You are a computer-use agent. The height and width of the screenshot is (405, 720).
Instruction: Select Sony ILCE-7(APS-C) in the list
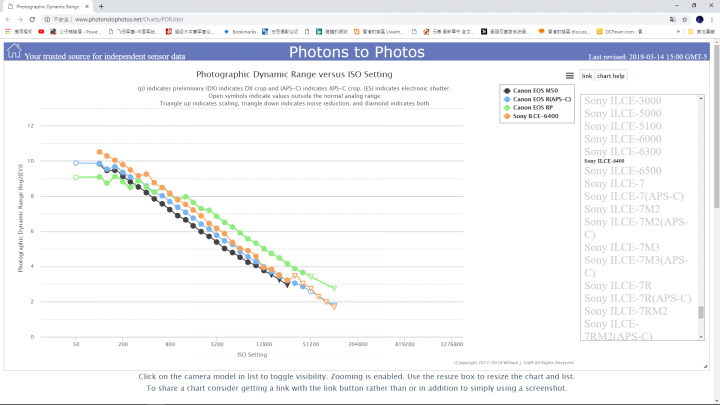click(634, 197)
